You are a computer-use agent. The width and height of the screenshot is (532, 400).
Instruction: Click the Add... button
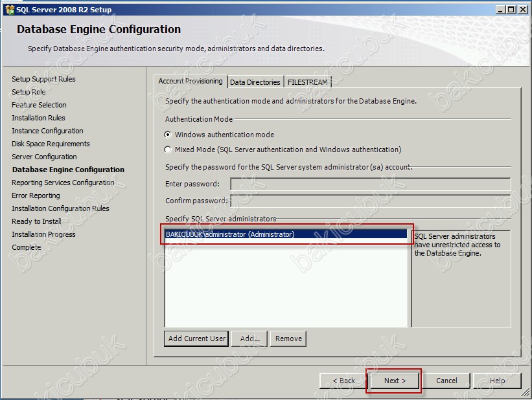click(249, 339)
